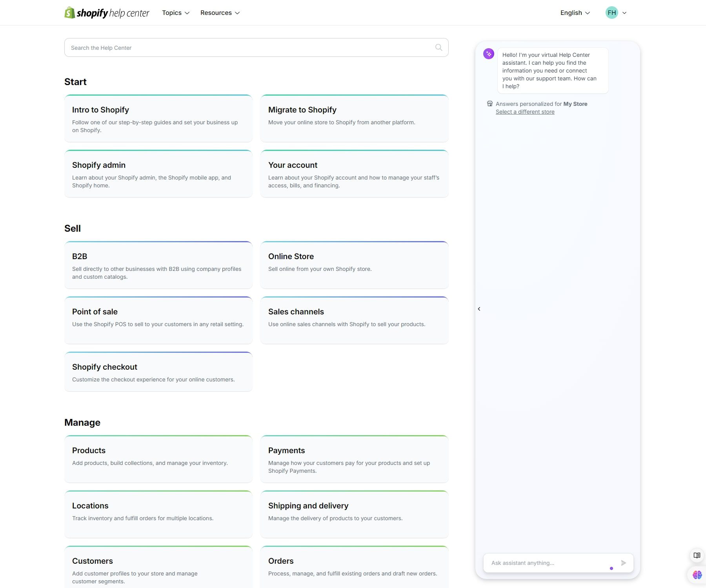Click the Shopify logo in the header
The height and width of the screenshot is (588, 706).
69,12
